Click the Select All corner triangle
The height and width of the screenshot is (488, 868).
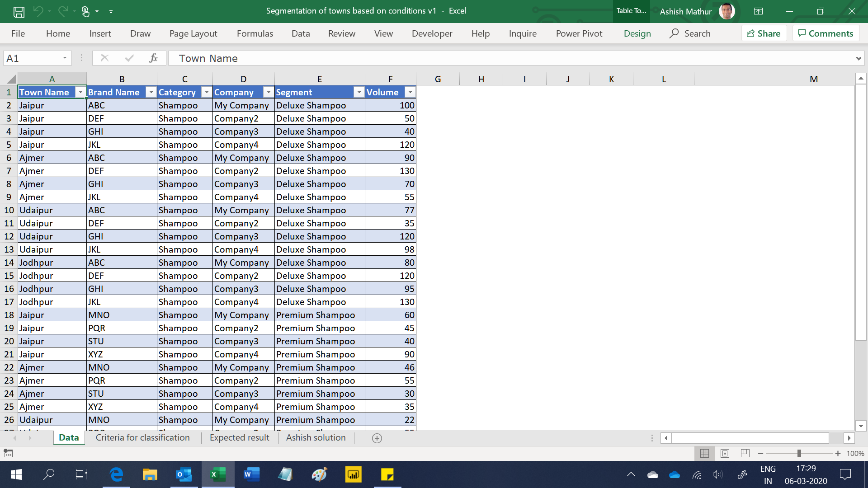pos(11,79)
